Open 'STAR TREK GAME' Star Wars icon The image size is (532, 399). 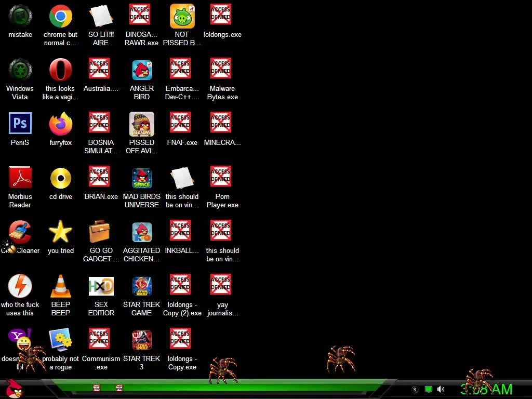click(x=142, y=286)
